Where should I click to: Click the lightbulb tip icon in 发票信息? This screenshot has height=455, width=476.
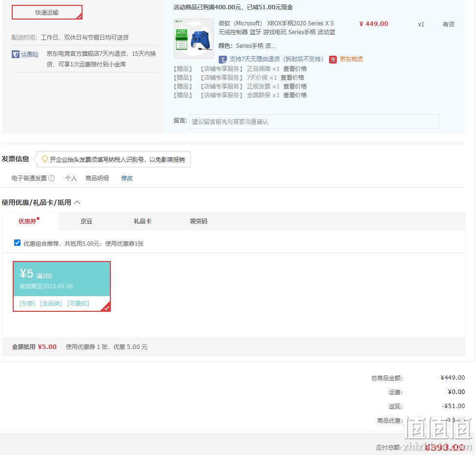coord(44,159)
